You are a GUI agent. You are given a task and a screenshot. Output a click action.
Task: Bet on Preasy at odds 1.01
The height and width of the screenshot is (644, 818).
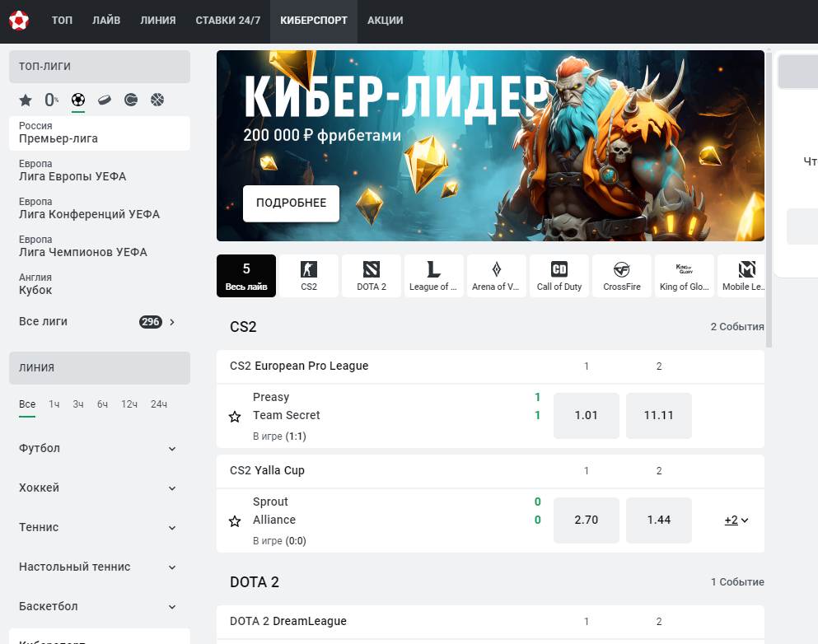click(587, 416)
